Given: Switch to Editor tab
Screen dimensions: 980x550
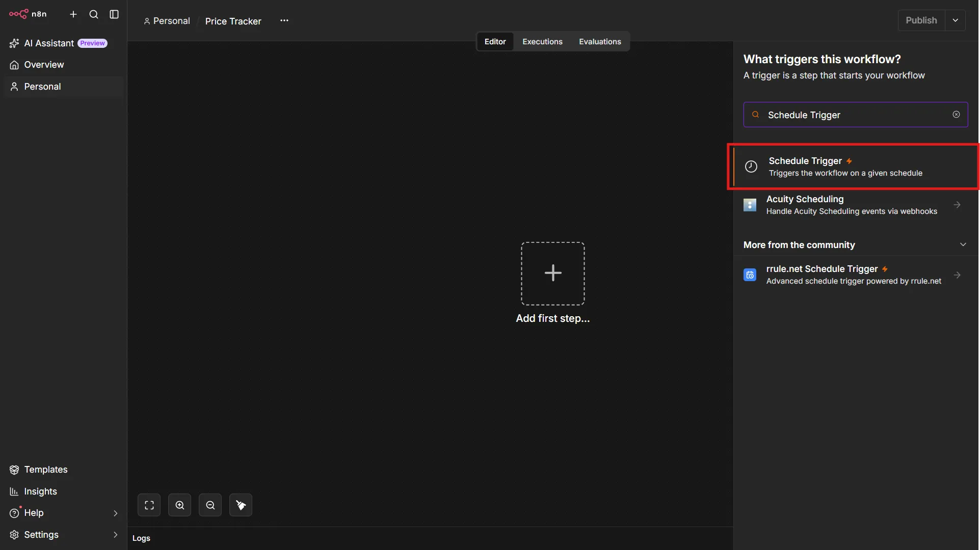Looking at the screenshot, I should pyautogui.click(x=495, y=42).
